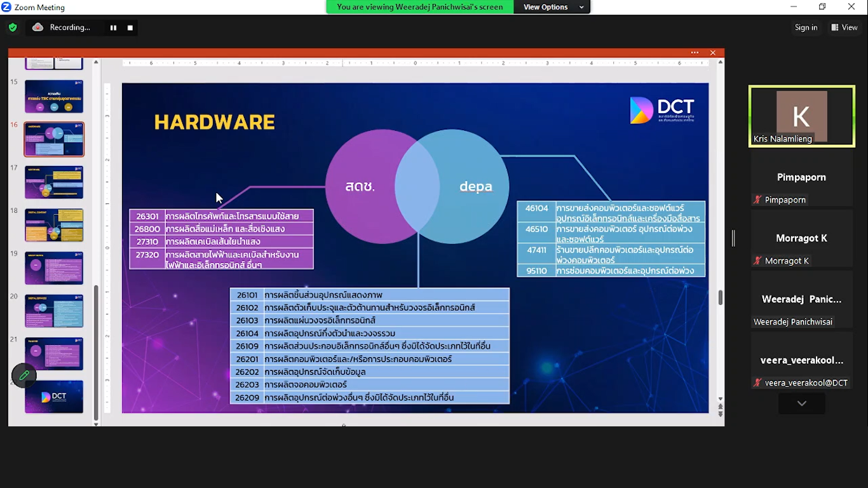Click table cell 26101
The image size is (868, 488).
click(x=247, y=295)
